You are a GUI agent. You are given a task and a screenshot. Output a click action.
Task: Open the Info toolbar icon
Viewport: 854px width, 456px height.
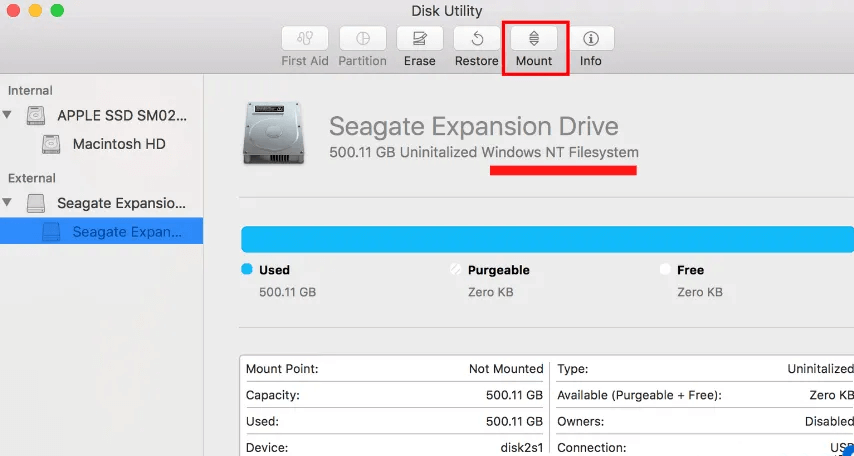pyautogui.click(x=591, y=39)
